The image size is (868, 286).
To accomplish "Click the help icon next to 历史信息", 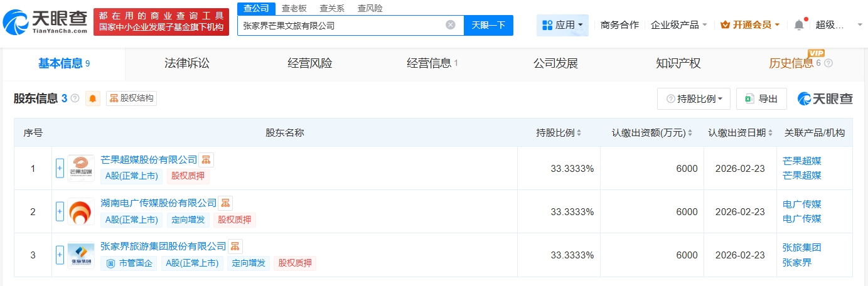I will pyautogui.click(x=828, y=63).
